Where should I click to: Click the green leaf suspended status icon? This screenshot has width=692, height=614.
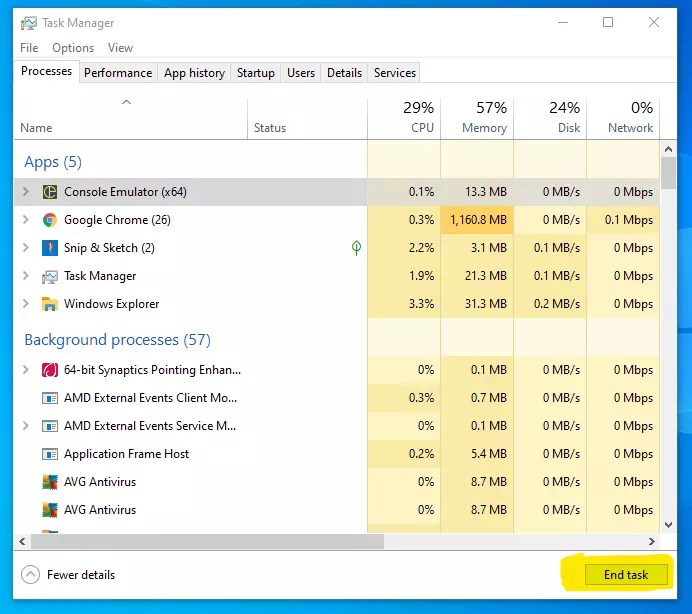pyautogui.click(x=356, y=248)
